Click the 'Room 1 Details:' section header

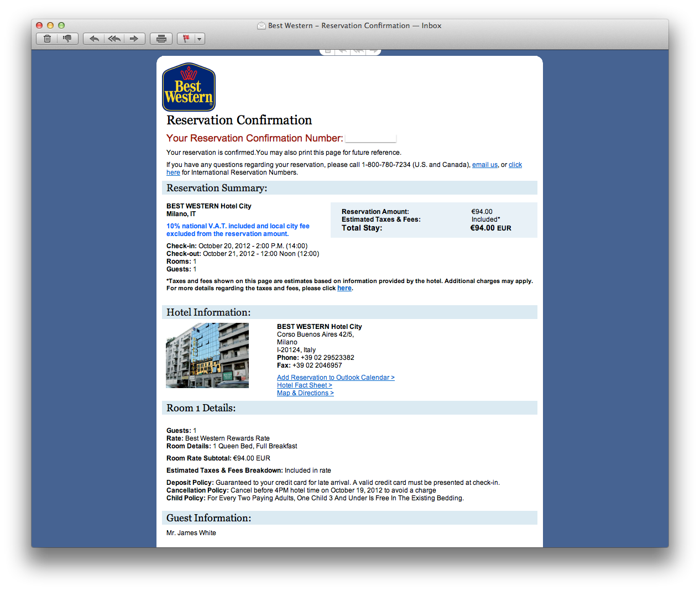coord(349,408)
